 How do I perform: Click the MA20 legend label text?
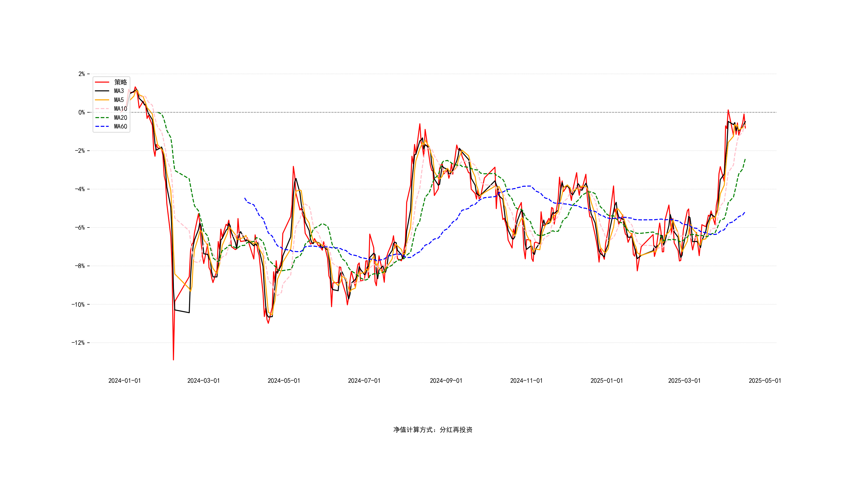(x=121, y=118)
